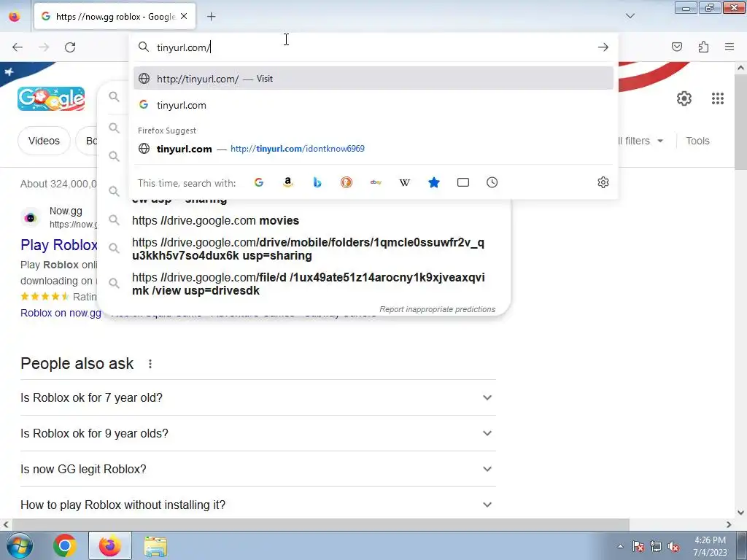Select the Videos filter chip
This screenshot has height=560, width=747.
point(44,141)
